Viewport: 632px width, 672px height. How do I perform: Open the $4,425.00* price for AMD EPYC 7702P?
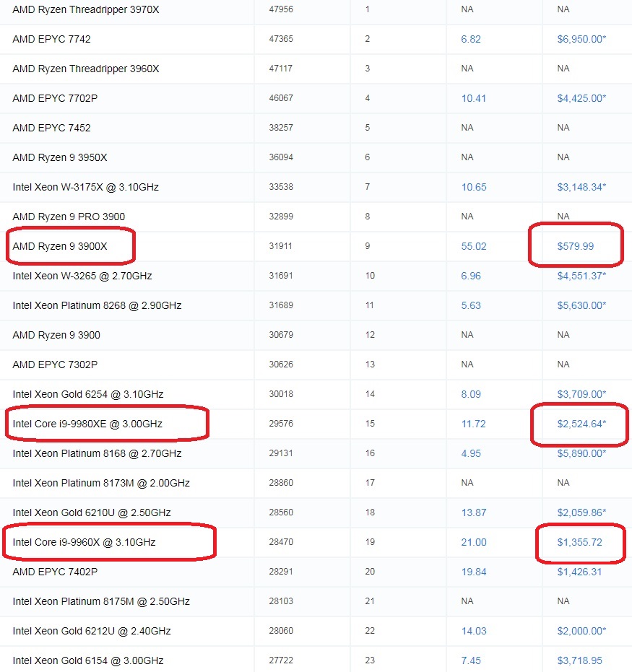581,98
